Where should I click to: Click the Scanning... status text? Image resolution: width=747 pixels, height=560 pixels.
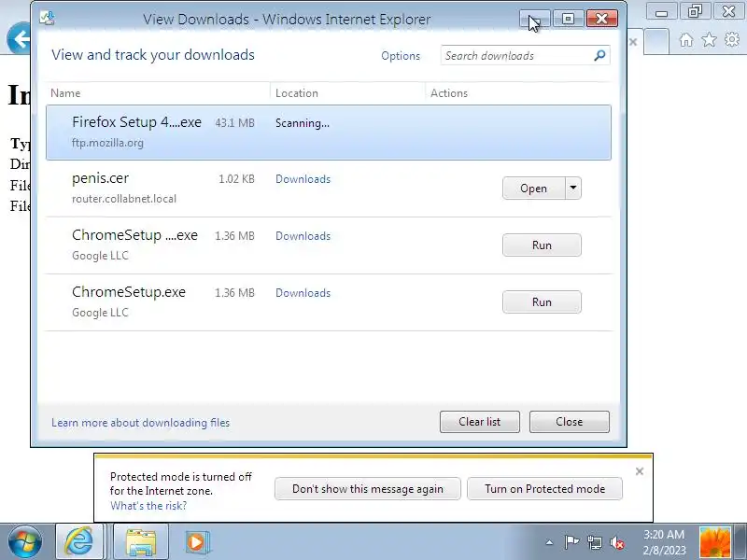(x=302, y=123)
